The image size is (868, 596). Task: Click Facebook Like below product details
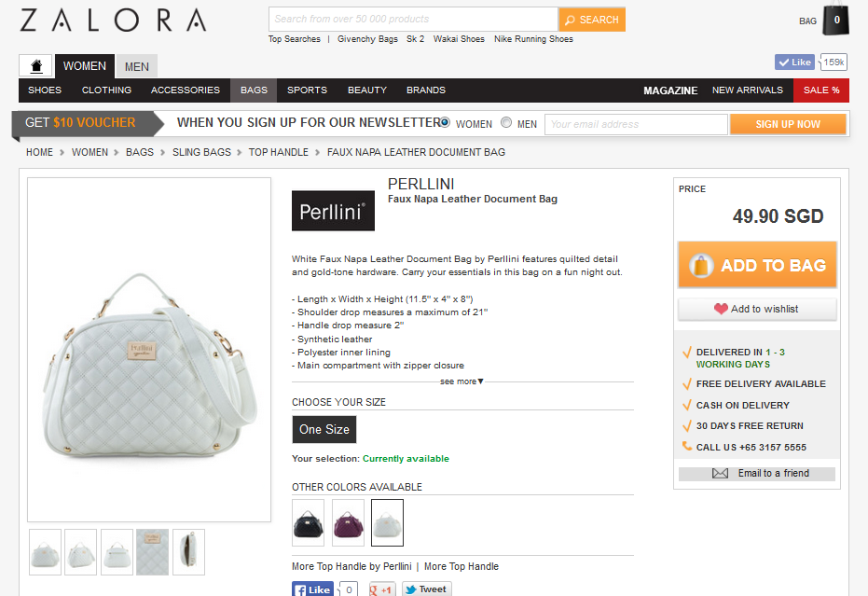click(312, 589)
